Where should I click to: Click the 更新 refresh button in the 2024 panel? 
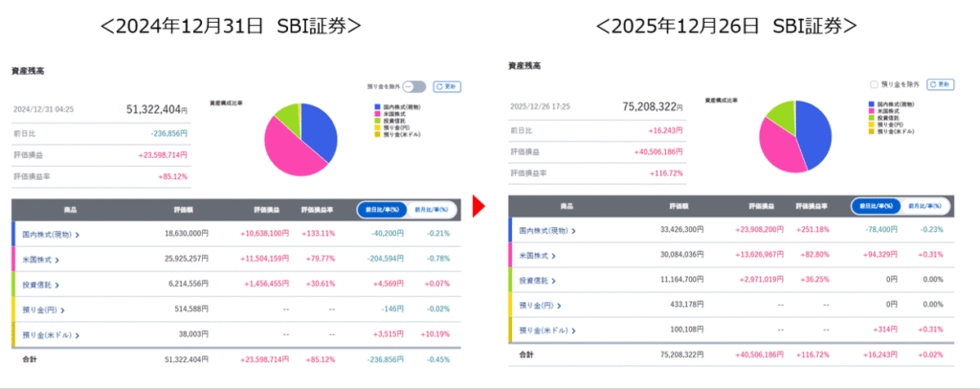(x=448, y=86)
